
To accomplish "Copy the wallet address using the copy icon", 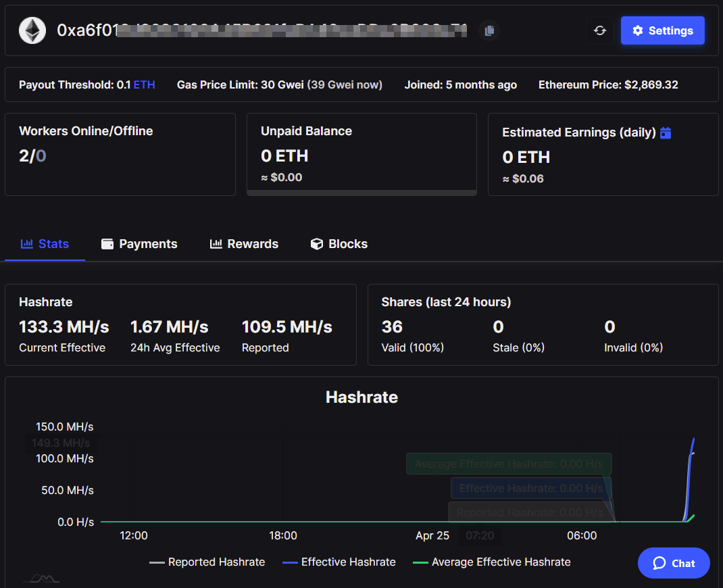I will coord(489,30).
